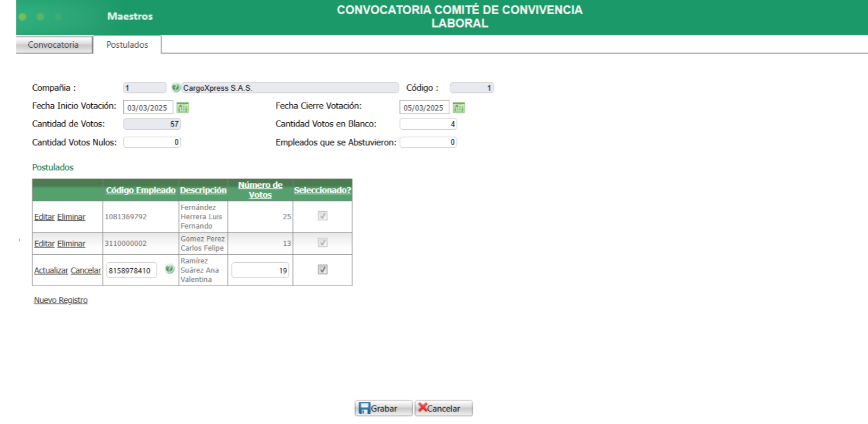
Task: Click the name Ramírez Suárez Ana Valentina
Action: pyautogui.click(x=200, y=270)
